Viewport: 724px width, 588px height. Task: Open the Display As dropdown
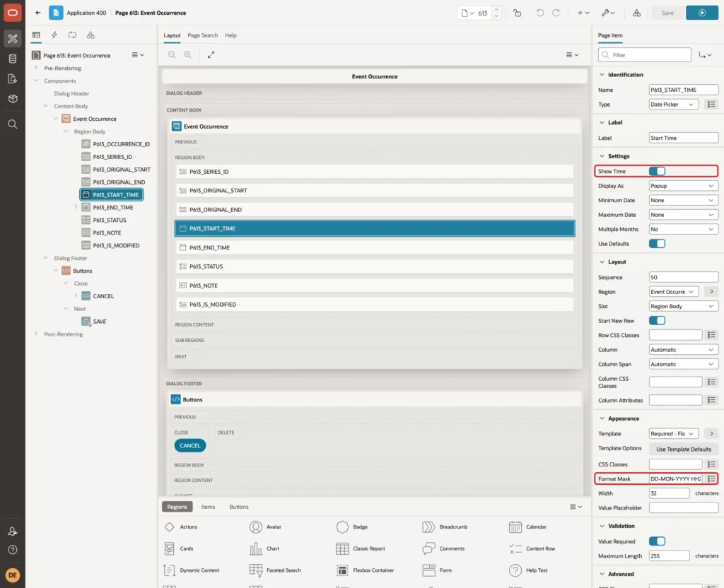pyautogui.click(x=684, y=186)
